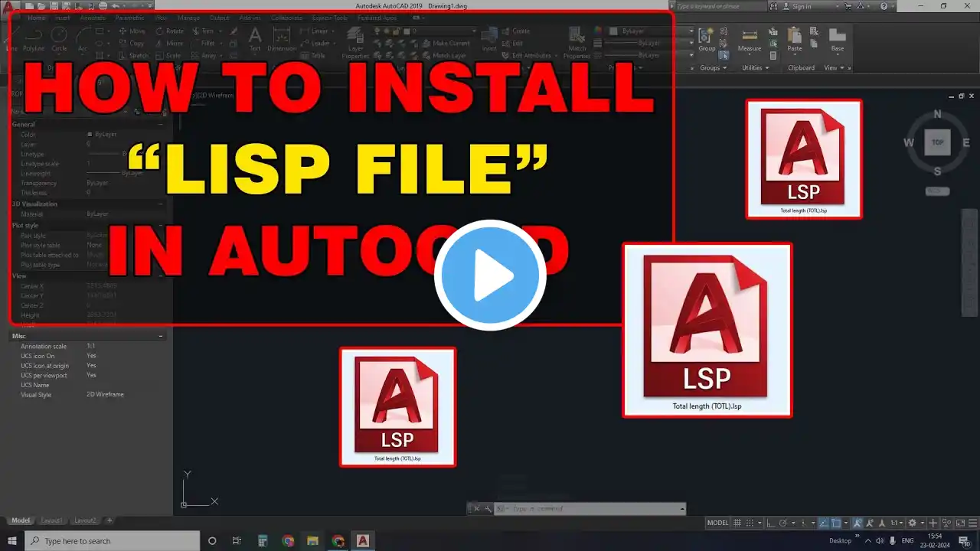
Task: Click the Isolate Objects icon in status bar
Action: pyautogui.click(x=946, y=523)
